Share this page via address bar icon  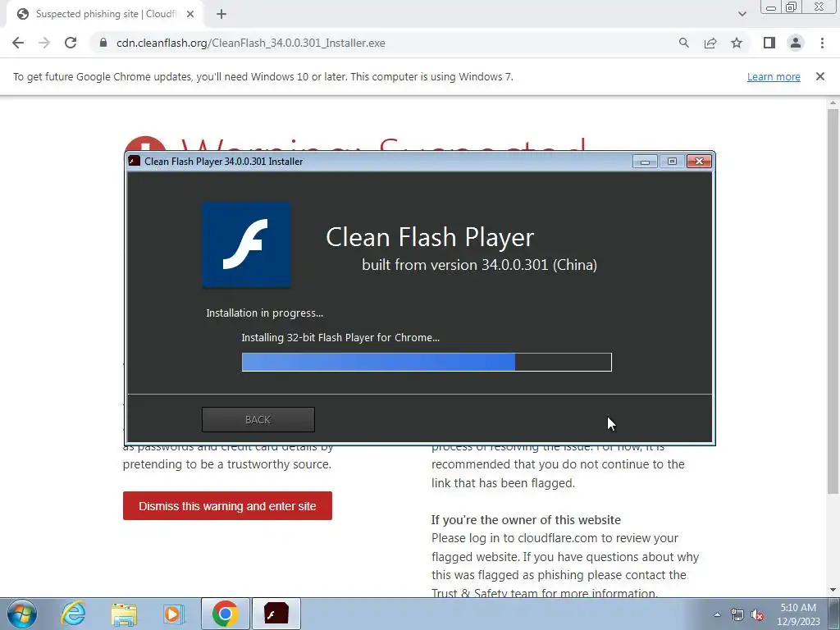[x=710, y=43]
